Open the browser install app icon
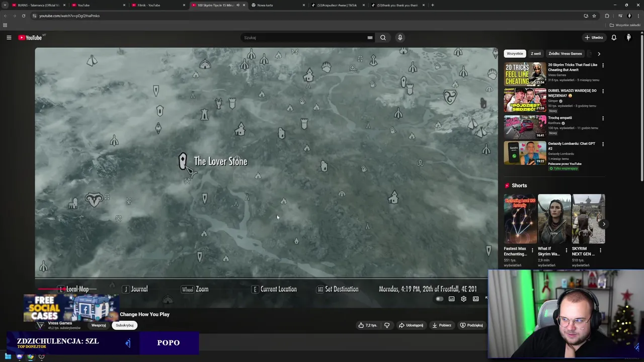 586,16
